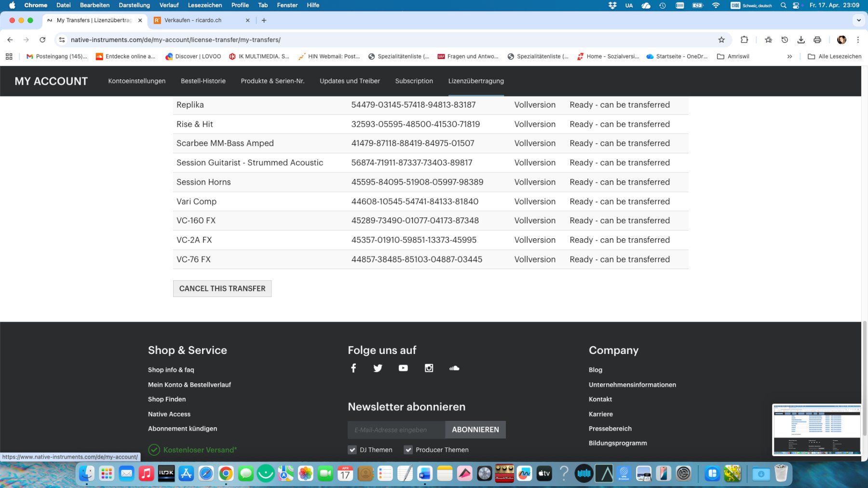
Task: Open Finder from the Dock
Action: pyautogui.click(x=87, y=474)
